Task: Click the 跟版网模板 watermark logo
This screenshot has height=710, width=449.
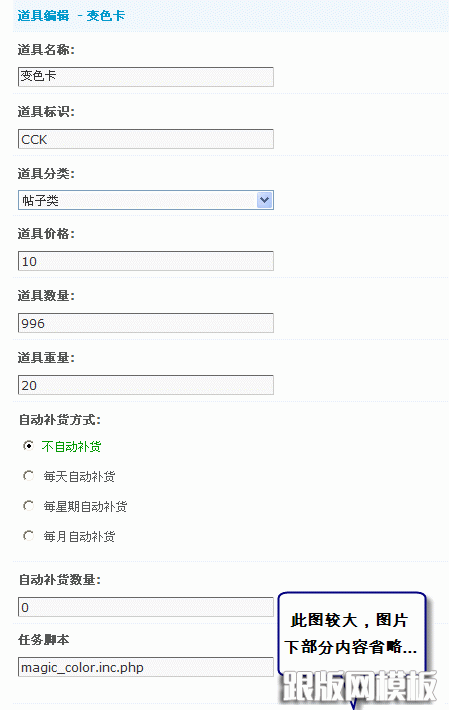Action: tap(358, 686)
